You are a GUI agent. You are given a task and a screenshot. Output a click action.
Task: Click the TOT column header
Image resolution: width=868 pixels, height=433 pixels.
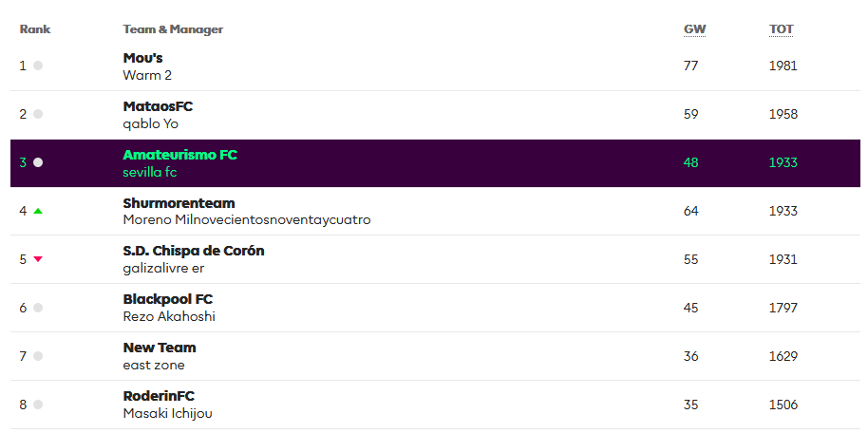[x=781, y=29]
